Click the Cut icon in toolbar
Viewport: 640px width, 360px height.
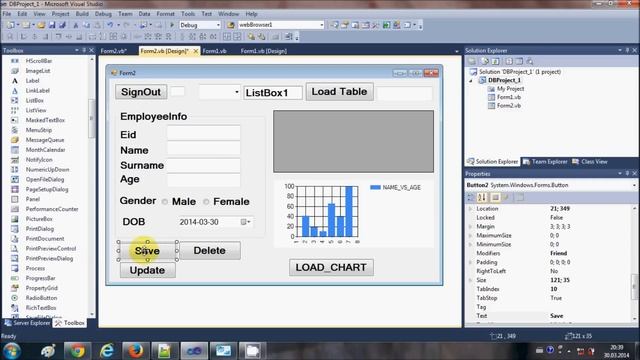click(x=76, y=25)
